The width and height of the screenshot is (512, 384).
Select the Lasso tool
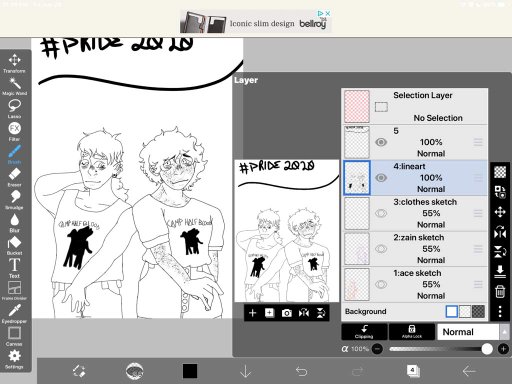[x=14, y=109]
